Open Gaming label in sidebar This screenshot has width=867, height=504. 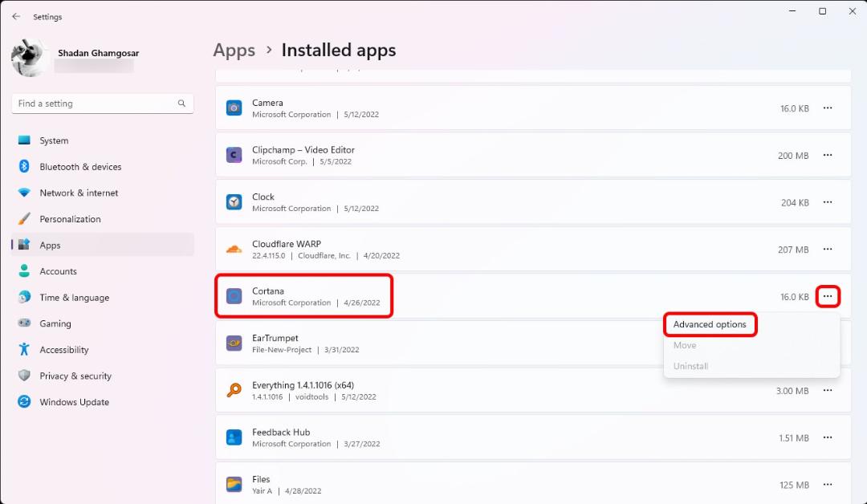coord(55,323)
